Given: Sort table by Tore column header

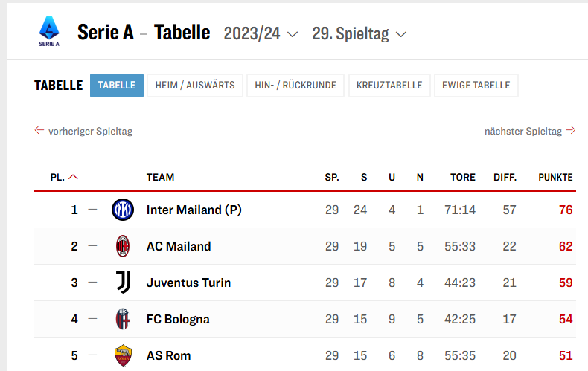Looking at the screenshot, I should 462,177.
